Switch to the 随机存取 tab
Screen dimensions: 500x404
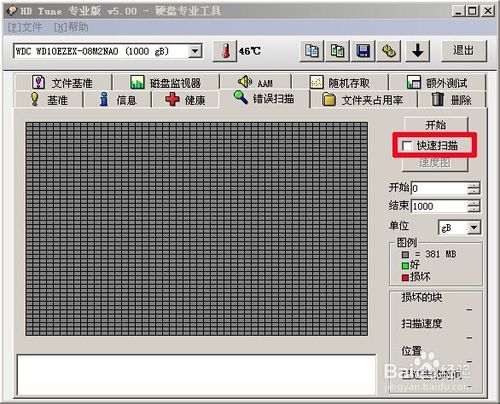(x=340, y=82)
